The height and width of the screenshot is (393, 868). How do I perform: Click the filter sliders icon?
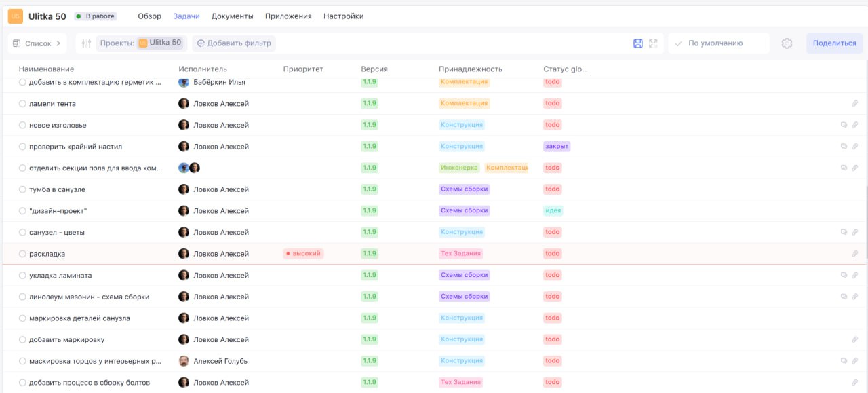(x=86, y=43)
